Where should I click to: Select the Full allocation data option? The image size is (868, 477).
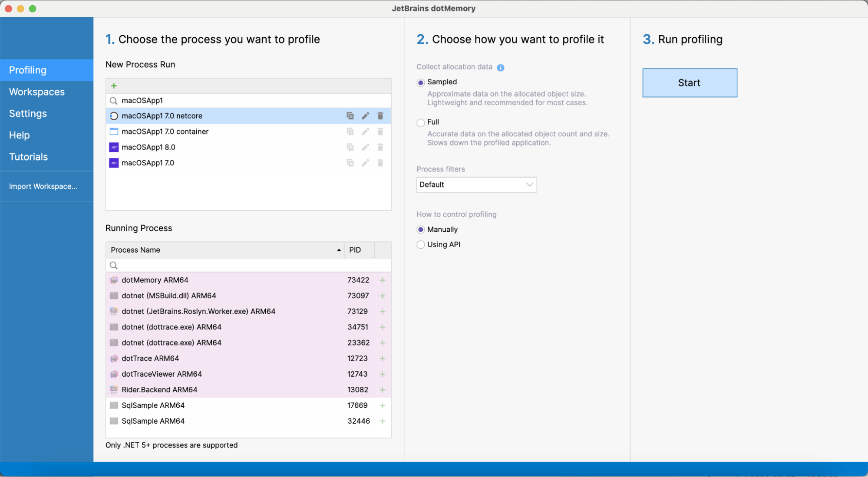[x=420, y=123]
